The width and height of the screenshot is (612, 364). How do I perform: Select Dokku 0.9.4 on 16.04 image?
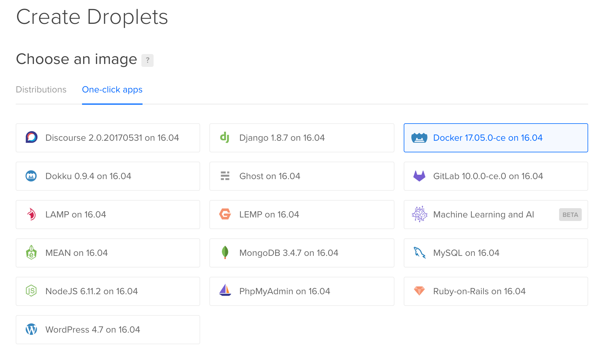coord(108,176)
